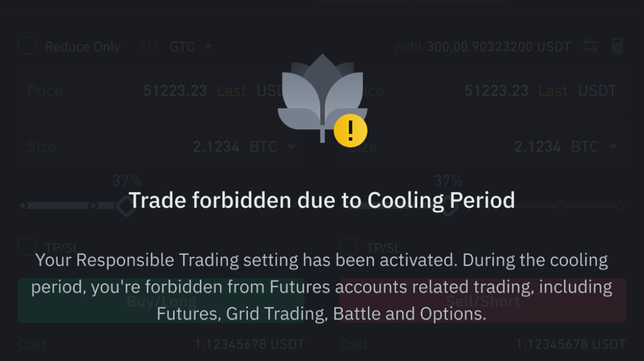Tick the TP/SL checkbox above Buy/Long
Viewport: 644px width, 361px height.
tap(27, 247)
